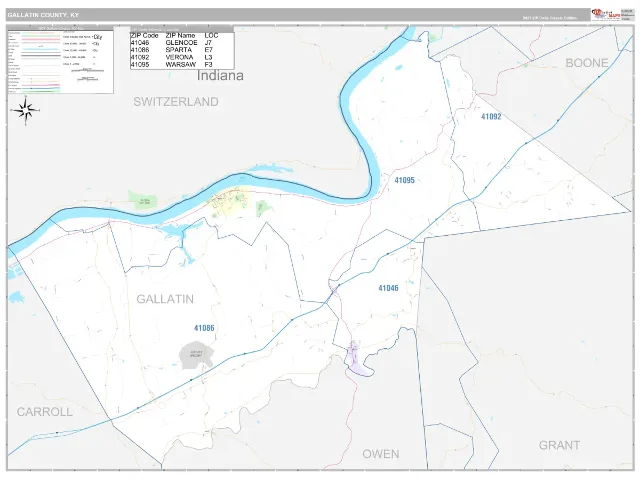Click the 'J7' location cell

click(x=208, y=43)
